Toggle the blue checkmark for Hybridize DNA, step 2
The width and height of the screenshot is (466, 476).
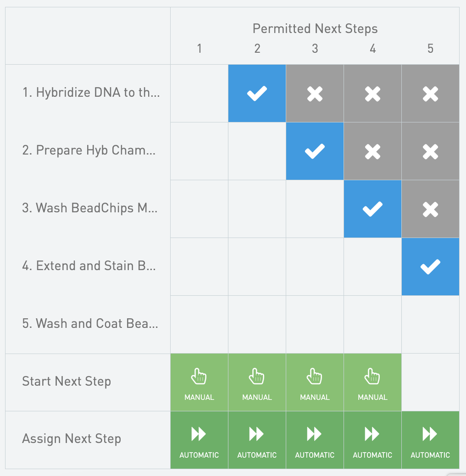pos(257,94)
